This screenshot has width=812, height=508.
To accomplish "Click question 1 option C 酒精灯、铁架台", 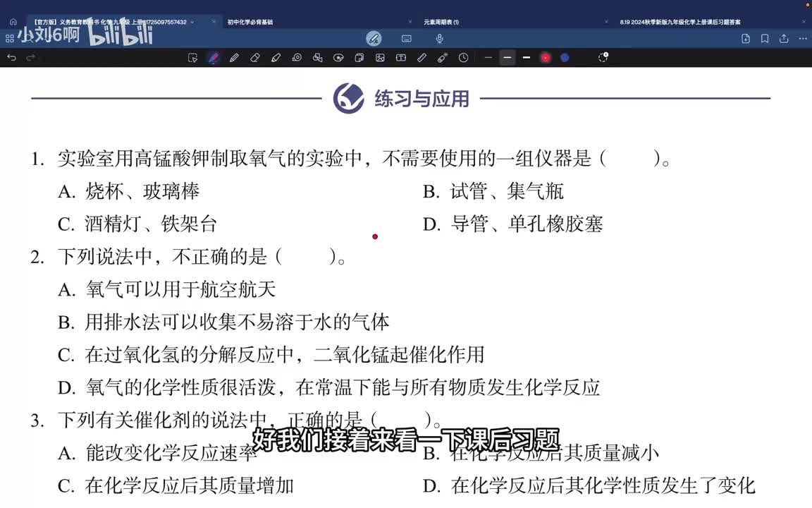I will tap(137, 224).
